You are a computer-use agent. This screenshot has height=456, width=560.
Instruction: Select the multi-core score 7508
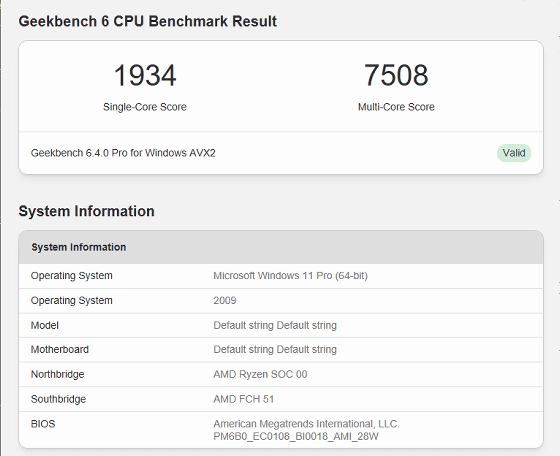tap(396, 75)
